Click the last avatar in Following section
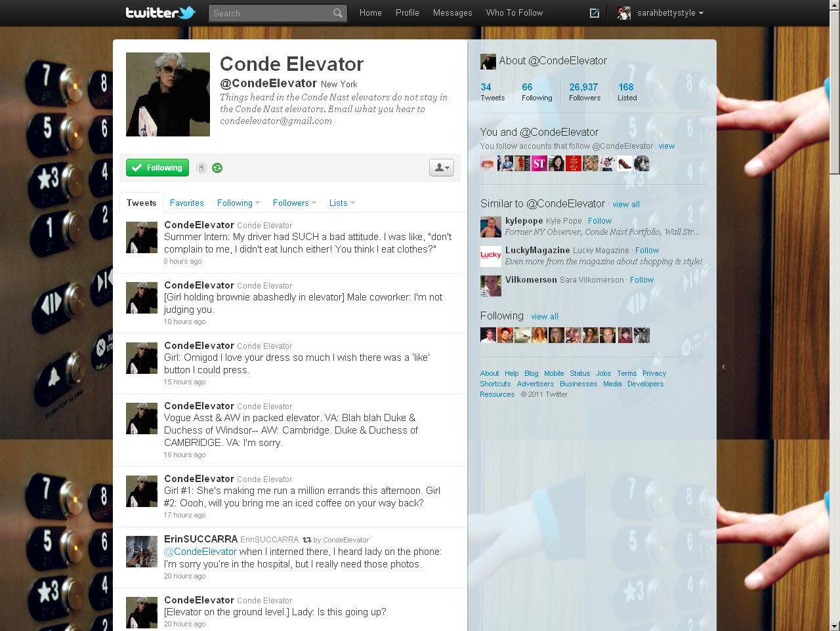Viewport: 840px width, 631px height. pos(642,335)
